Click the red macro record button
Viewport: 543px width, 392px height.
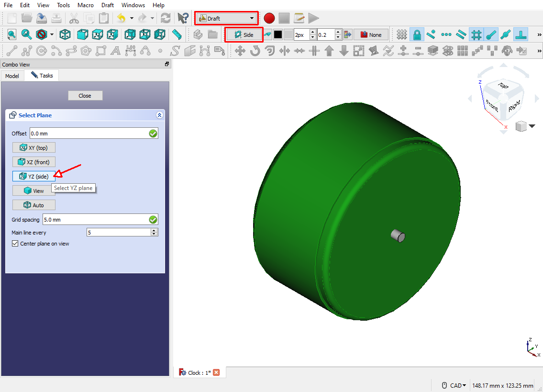pyautogui.click(x=269, y=18)
